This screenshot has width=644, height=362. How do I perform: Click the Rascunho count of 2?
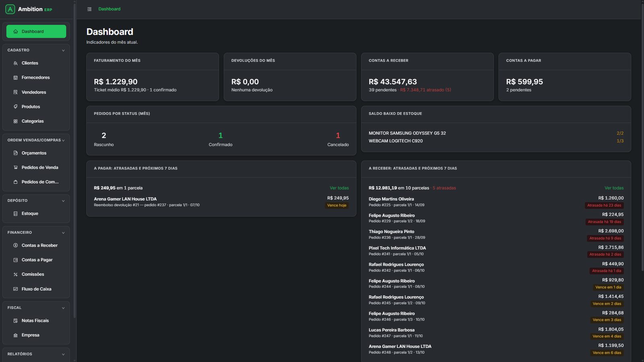coord(104,136)
